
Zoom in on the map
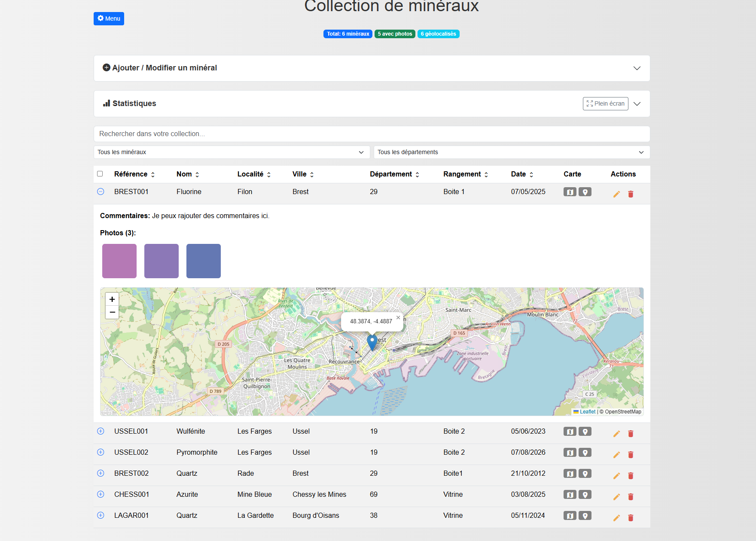click(x=112, y=299)
